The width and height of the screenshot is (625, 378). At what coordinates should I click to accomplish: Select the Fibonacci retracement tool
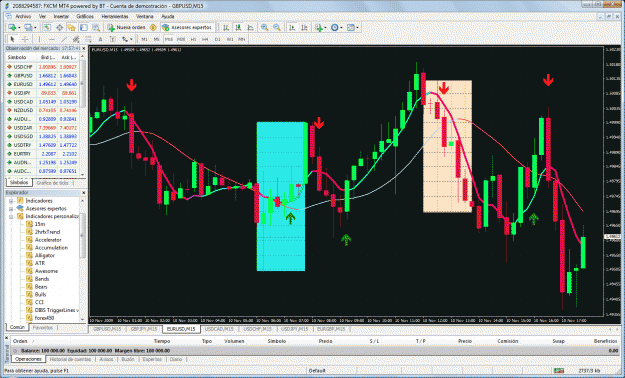tap(88, 39)
